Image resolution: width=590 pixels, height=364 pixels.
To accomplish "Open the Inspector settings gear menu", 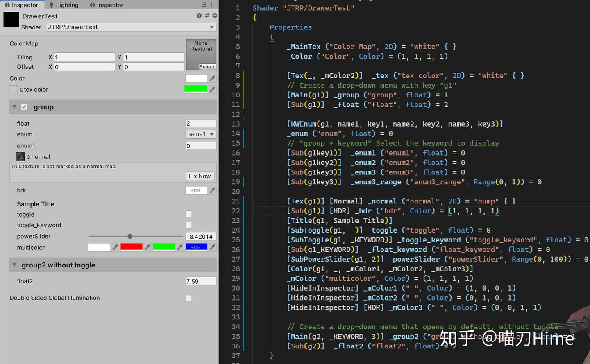I will tap(214, 15).
